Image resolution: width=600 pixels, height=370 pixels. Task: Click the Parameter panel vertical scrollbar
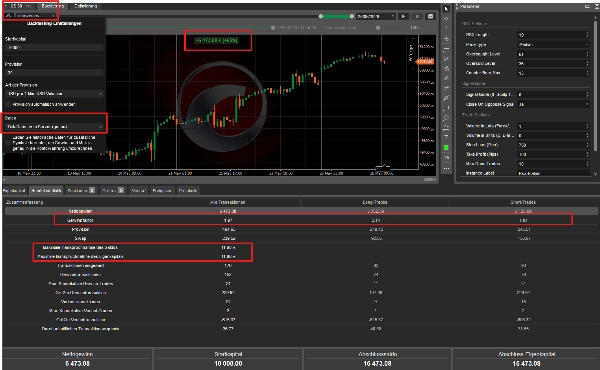(x=595, y=86)
